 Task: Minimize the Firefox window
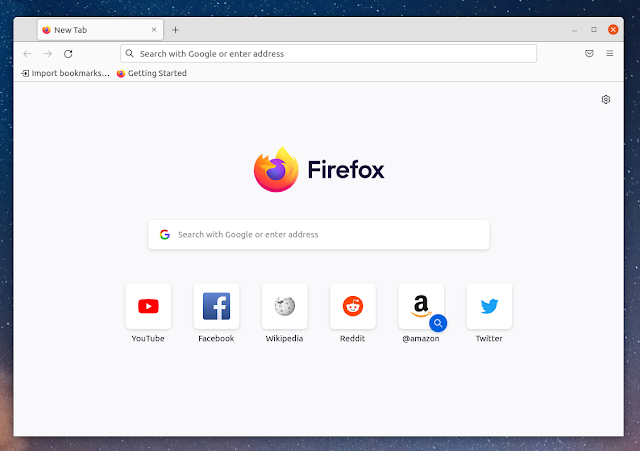tap(574, 30)
